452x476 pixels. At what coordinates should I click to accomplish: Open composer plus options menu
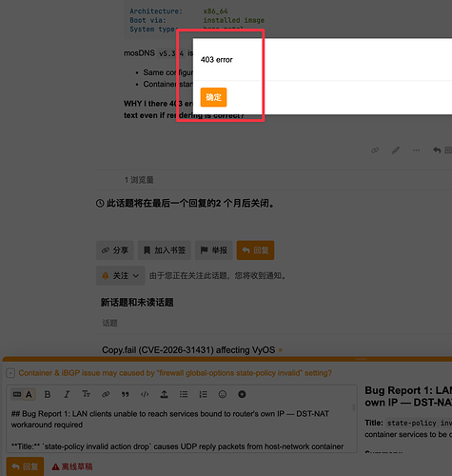pyautogui.click(x=242, y=394)
